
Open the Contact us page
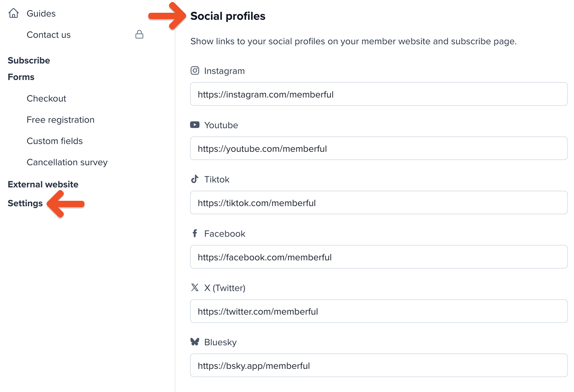tap(49, 35)
